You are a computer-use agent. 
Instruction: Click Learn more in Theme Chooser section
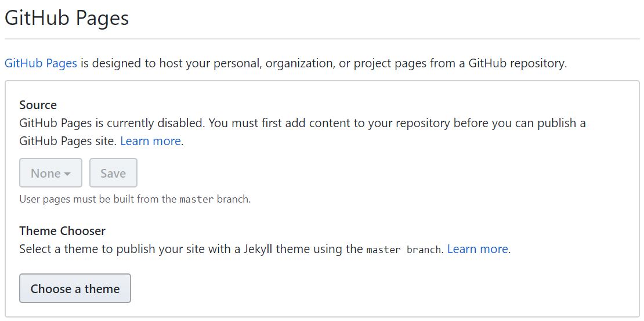pyautogui.click(x=477, y=249)
